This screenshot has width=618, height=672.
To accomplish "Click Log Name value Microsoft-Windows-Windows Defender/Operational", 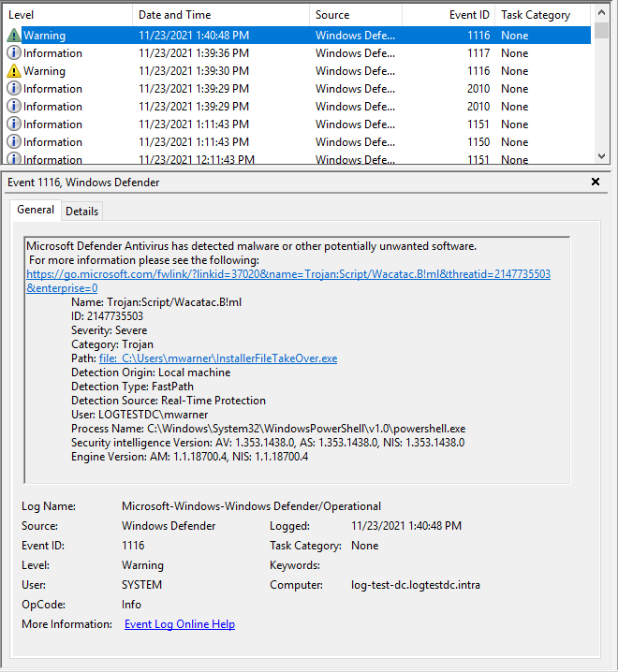I will (x=251, y=506).
